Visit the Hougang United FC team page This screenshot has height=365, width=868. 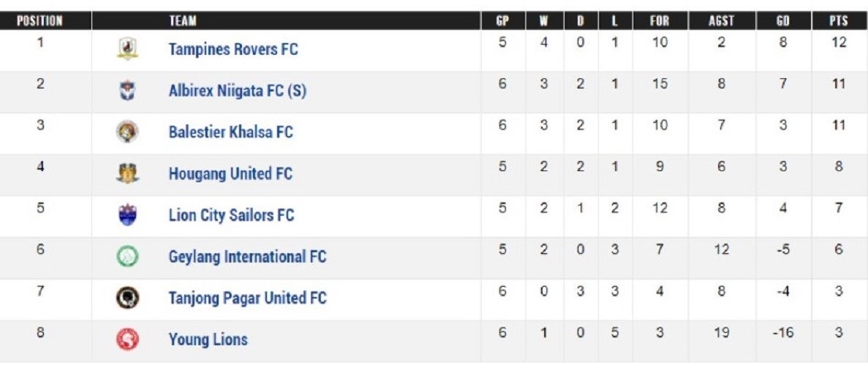pos(230,174)
